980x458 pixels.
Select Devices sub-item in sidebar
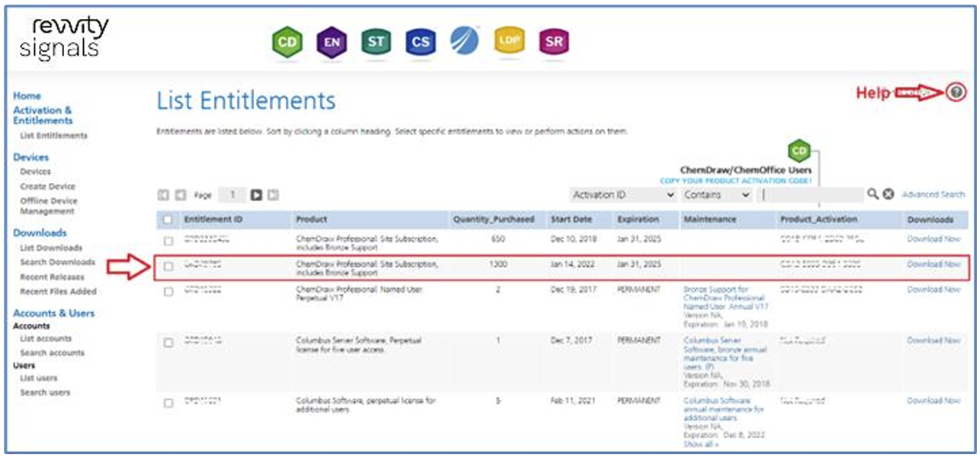click(x=36, y=171)
